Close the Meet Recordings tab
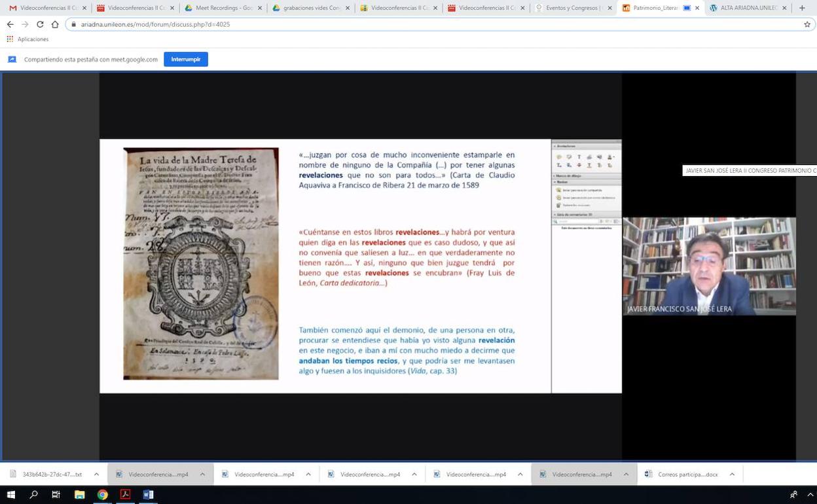Screen dimensions: 817x504 click(x=260, y=8)
